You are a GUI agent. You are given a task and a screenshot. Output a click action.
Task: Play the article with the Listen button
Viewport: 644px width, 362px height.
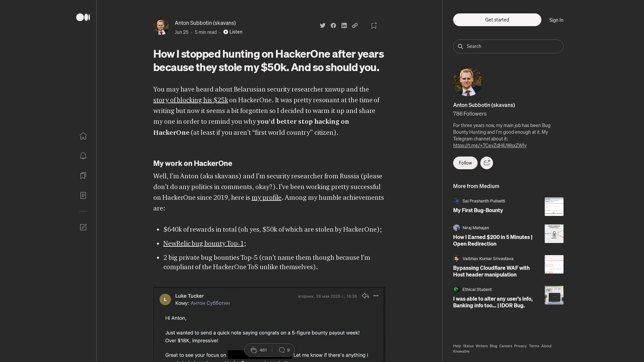[x=233, y=32]
